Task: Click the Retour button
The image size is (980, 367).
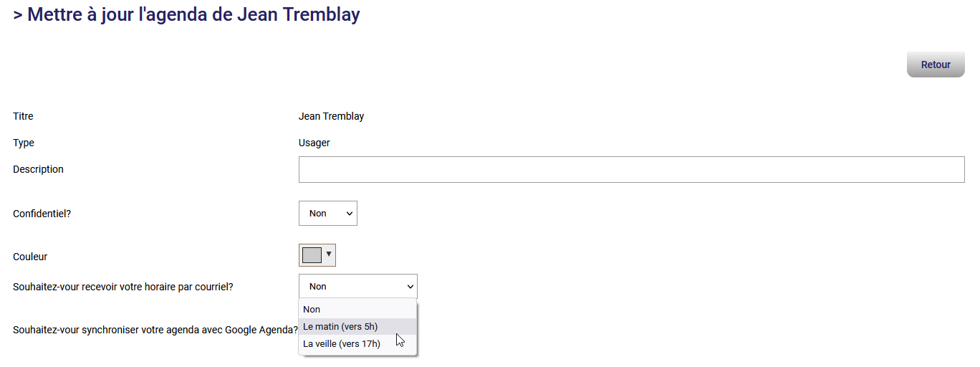Action: click(935, 65)
